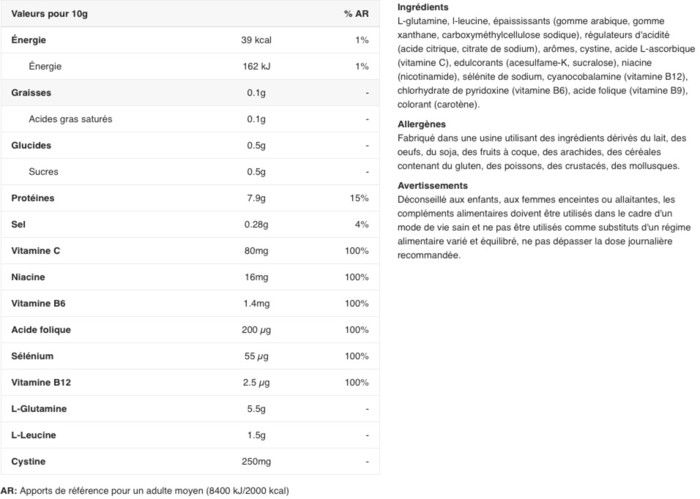
Task: Click the 162 kJ energy value
Action: [x=256, y=66]
